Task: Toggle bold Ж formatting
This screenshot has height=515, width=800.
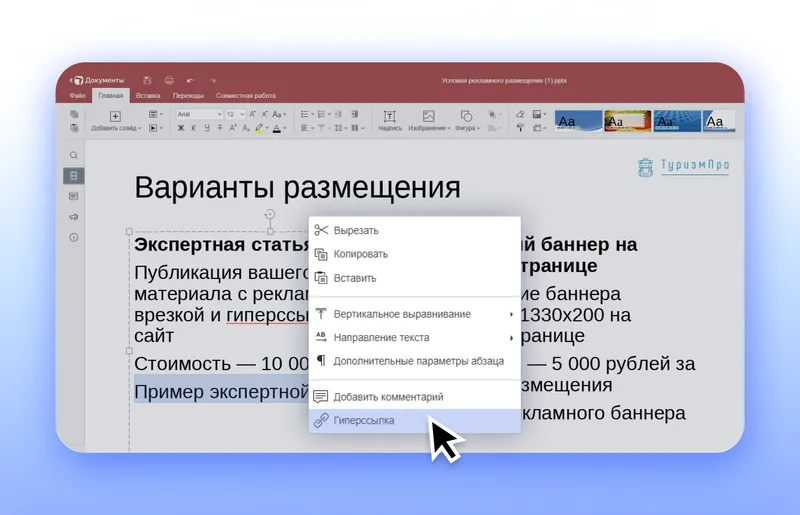Action: point(181,128)
